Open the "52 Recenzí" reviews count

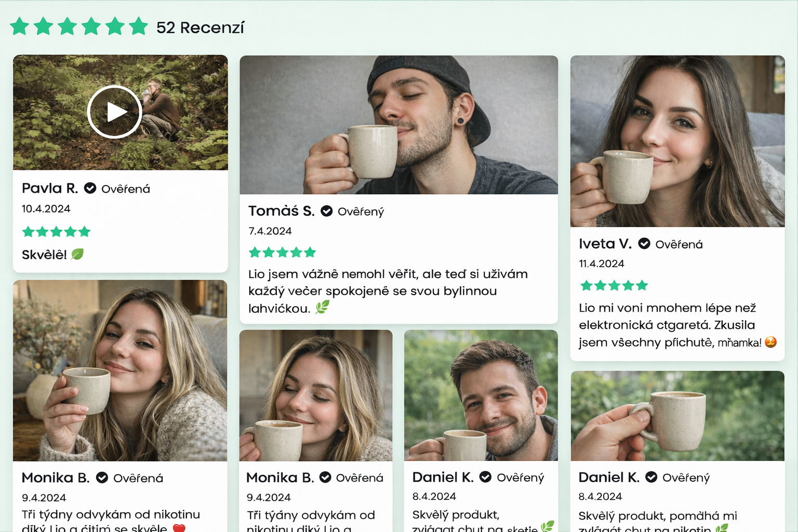pyautogui.click(x=200, y=28)
